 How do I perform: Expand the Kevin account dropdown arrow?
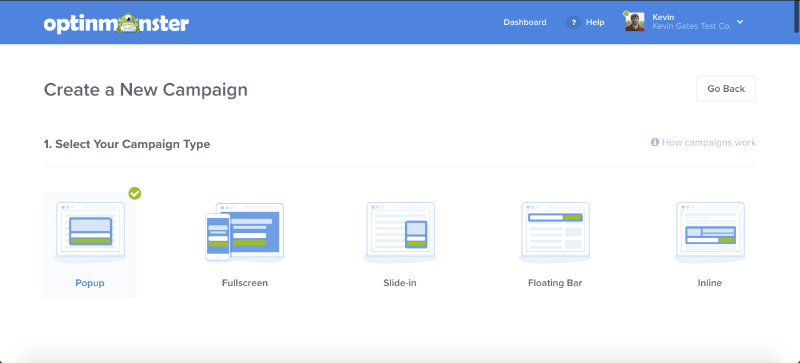pos(740,22)
